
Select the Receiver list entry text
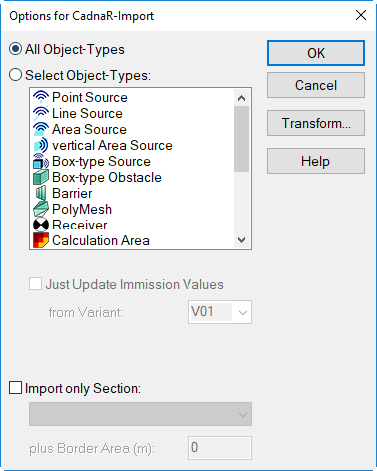coord(80,225)
